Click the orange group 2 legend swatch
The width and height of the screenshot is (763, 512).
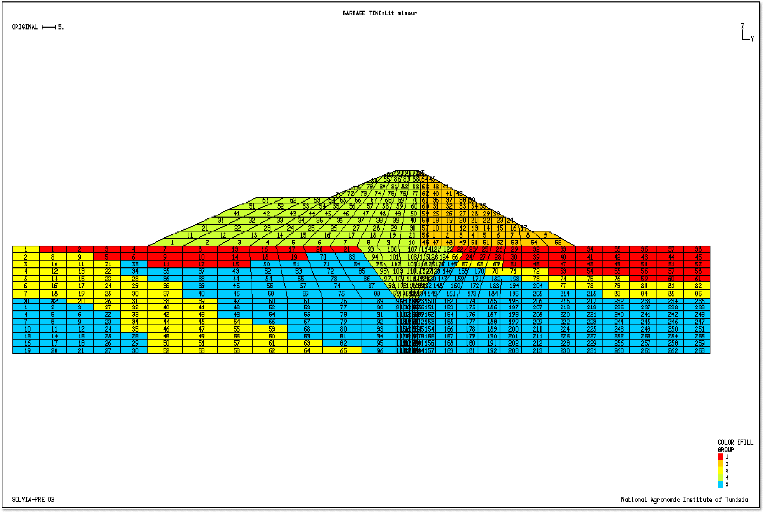click(x=720, y=464)
